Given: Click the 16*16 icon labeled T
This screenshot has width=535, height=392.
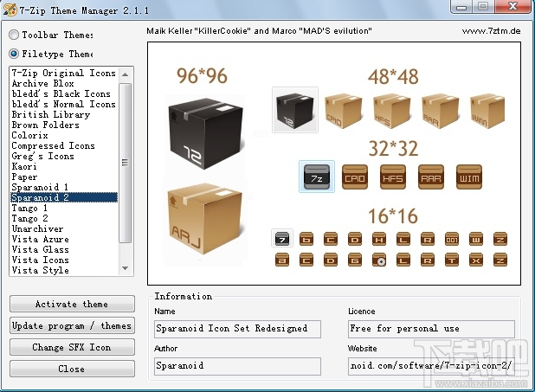Looking at the screenshot, I should click(x=452, y=260).
